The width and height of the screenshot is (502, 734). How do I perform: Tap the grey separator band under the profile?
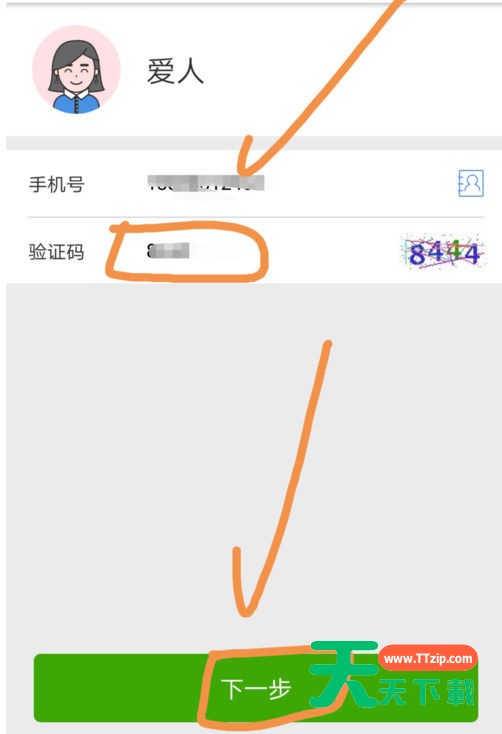pos(253,143)
